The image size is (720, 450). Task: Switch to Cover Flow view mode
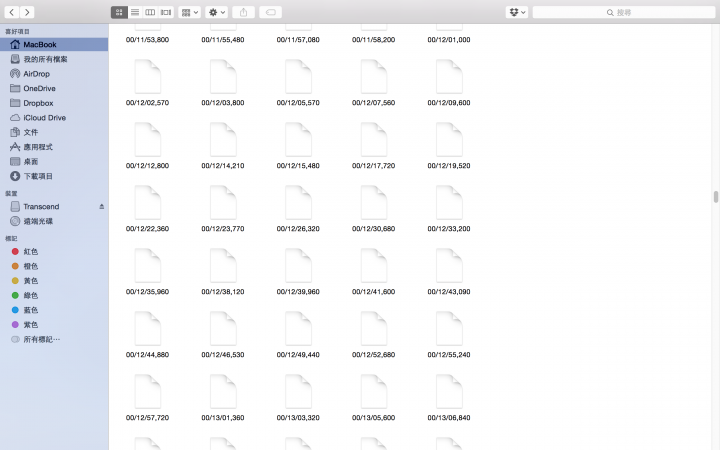[x=166, y=12]
